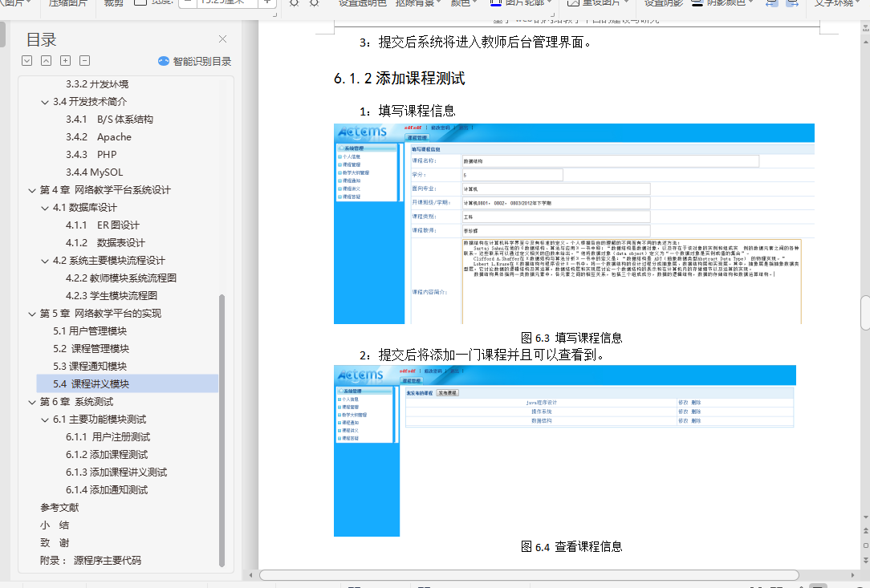Navigate to 6.1.1 用户注册测试

click(108, 437)
